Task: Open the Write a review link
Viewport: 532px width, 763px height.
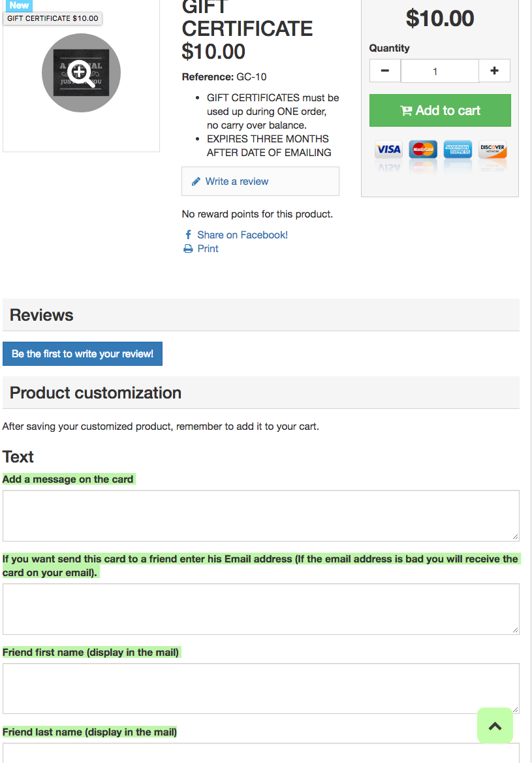Action: tap(236, 182)
